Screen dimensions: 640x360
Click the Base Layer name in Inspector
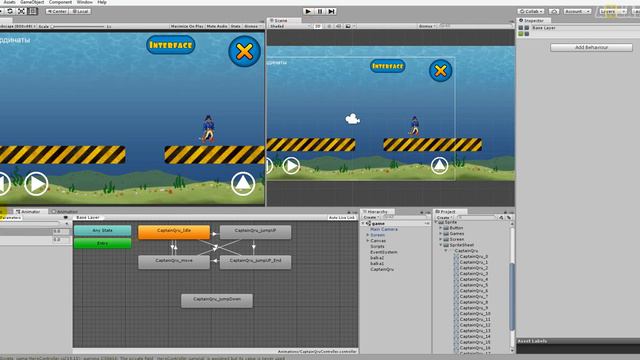(x=544, y=28)
